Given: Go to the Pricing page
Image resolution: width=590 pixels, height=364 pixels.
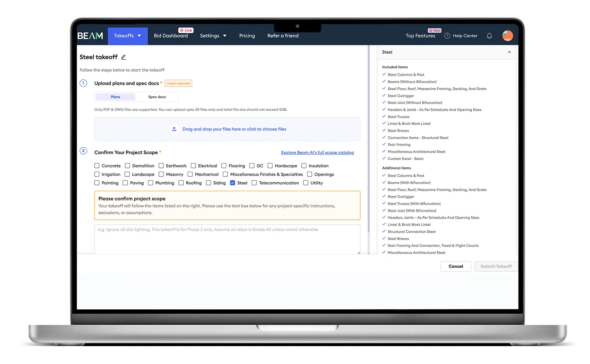Looking at the screenshot, I should click(247, 36).
